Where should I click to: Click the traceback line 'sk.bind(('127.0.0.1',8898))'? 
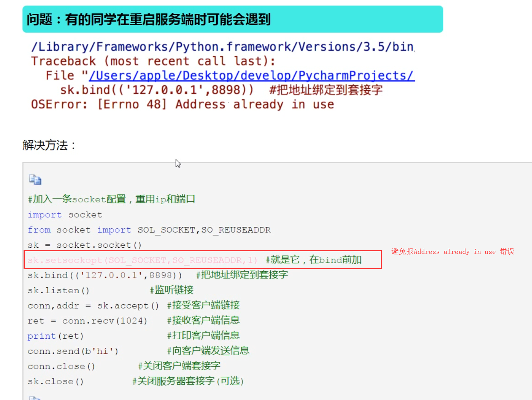pos(157,90)
